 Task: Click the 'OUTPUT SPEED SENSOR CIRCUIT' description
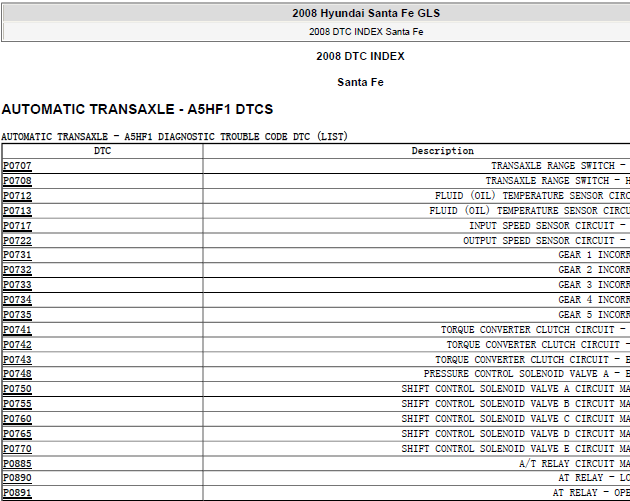point(539,241)
